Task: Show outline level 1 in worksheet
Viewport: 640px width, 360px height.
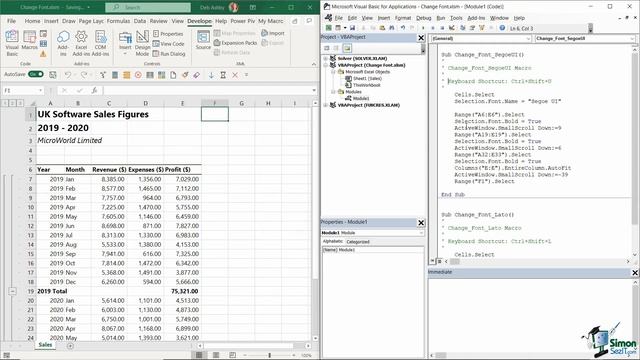Action: pyautogui.click(x=5, y=103)
